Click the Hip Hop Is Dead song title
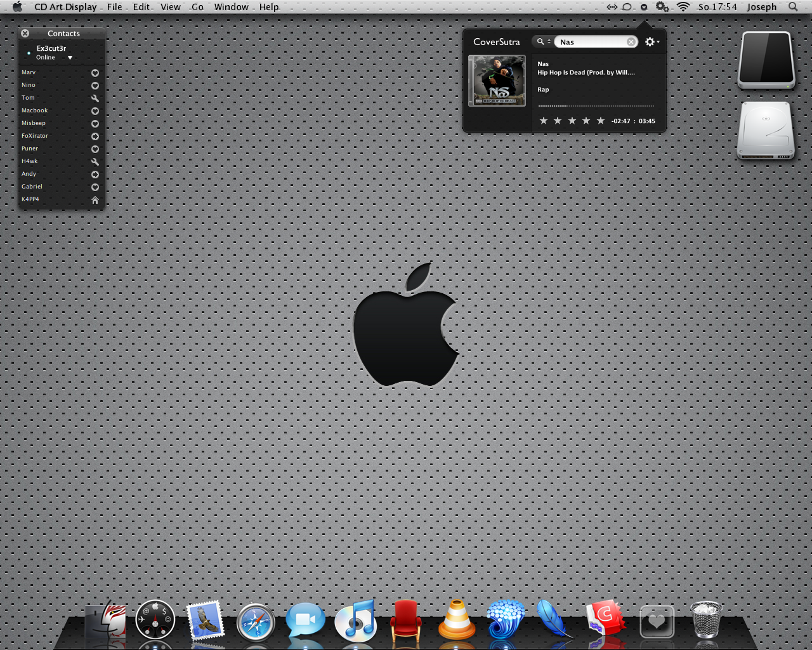Screen dimensions: 812x650 586,72
